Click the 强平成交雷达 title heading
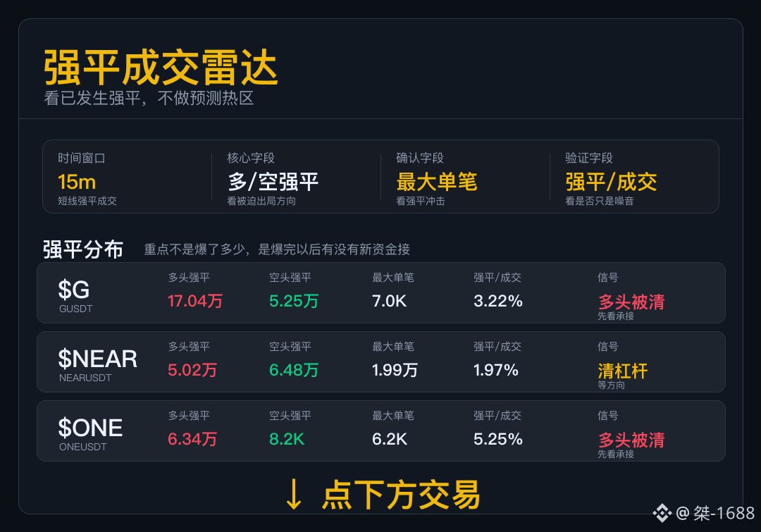This screenshot has width=761, height=532. pos(161,68)
